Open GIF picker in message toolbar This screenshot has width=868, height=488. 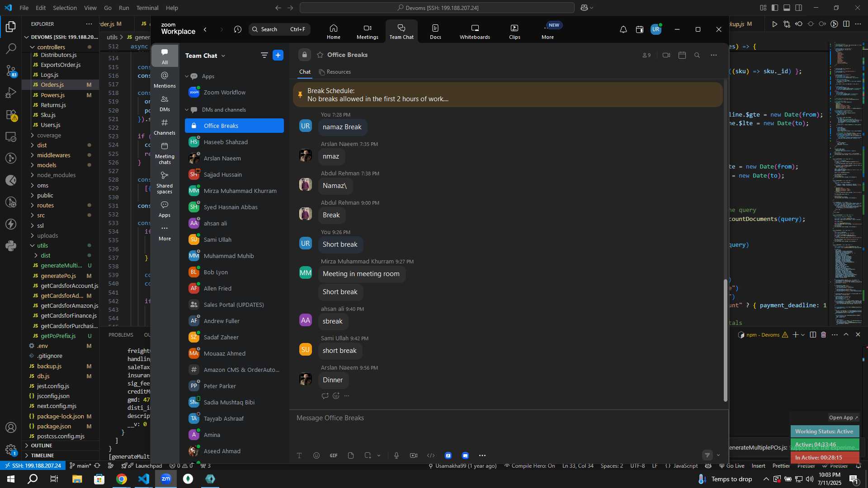point(334,455)
